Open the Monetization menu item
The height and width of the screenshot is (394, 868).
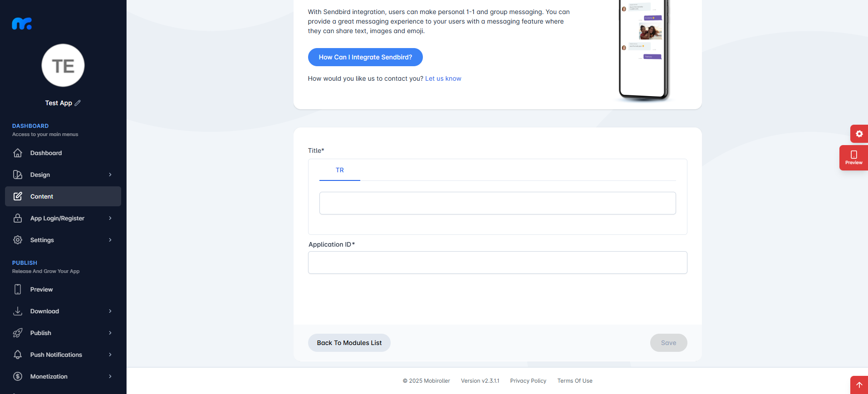63,376
